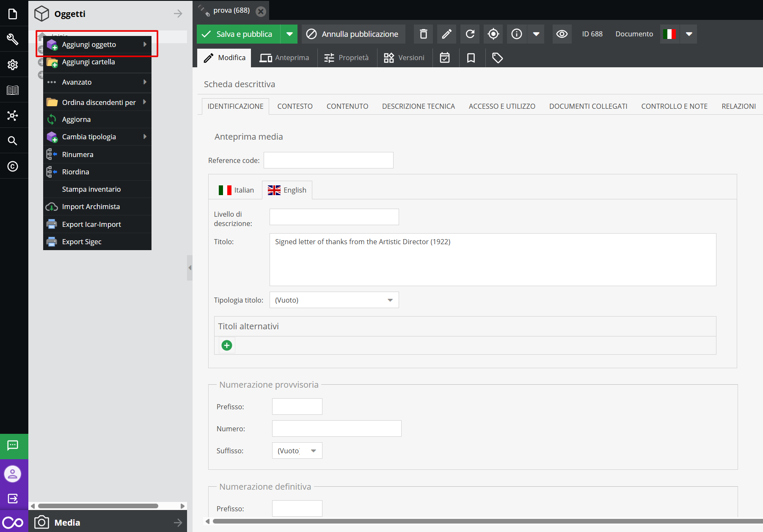Toggle preview with the eye icon
Screen dimensions: 763x532
tap(562, 34)
